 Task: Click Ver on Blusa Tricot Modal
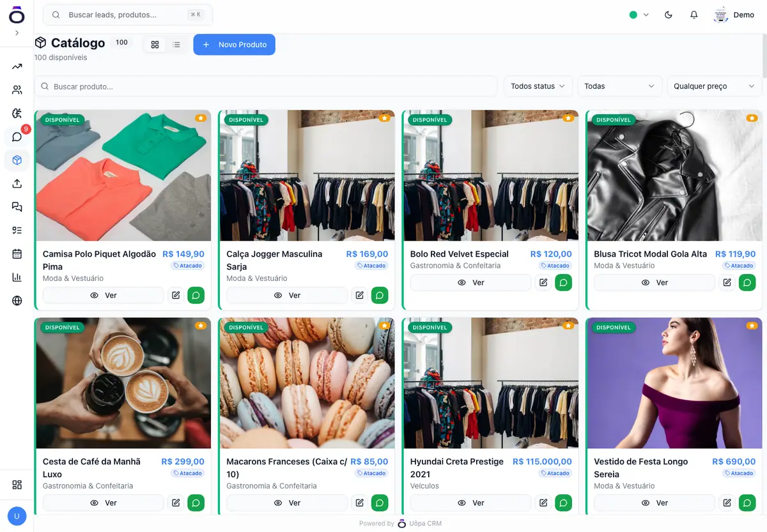655,282
